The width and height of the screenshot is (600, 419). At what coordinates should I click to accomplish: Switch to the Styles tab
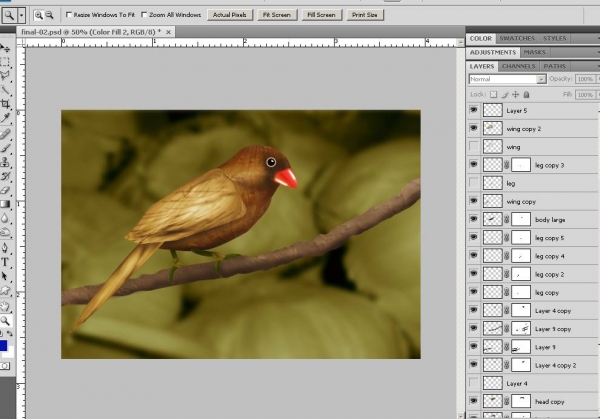[x=554, y=38]
